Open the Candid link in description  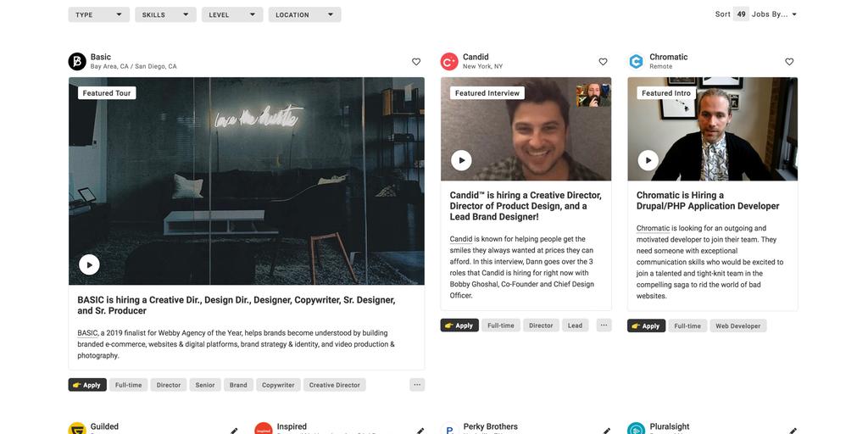[461, 239]
